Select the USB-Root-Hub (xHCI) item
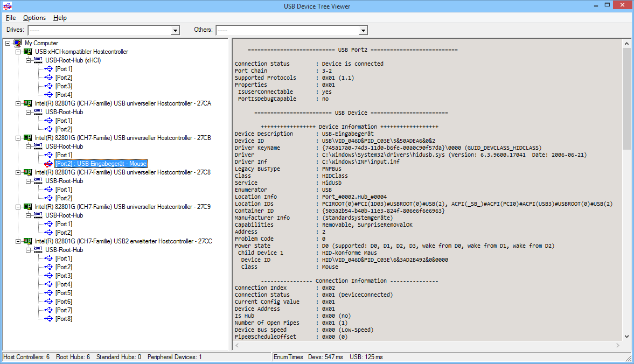This screenshot has height=364, width=634. point(73,60)
